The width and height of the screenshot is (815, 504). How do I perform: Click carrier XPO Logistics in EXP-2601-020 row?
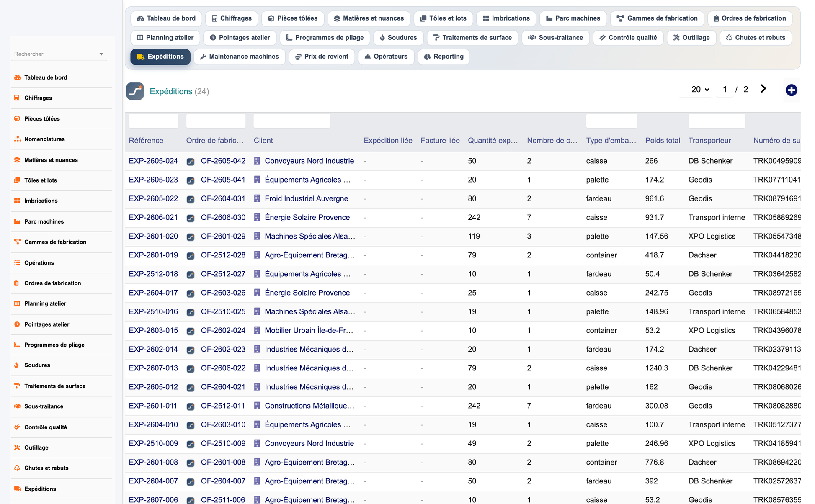coord(712,237)
